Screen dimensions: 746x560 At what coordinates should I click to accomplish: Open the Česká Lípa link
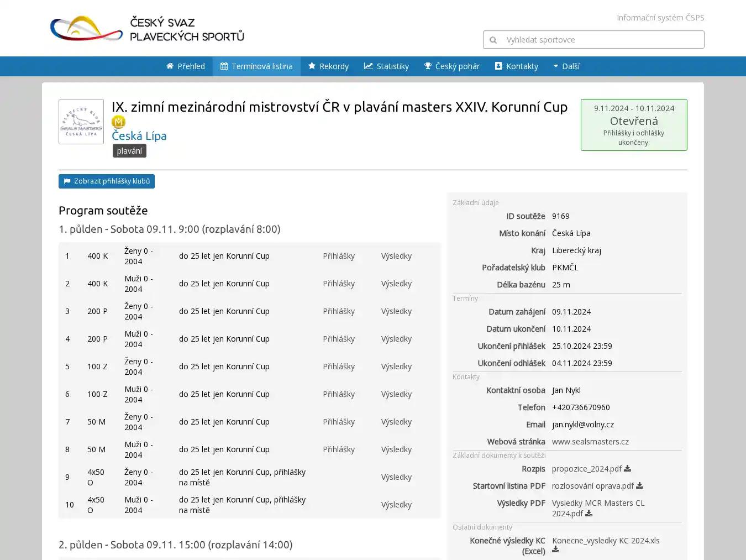[x=139, y=136]
